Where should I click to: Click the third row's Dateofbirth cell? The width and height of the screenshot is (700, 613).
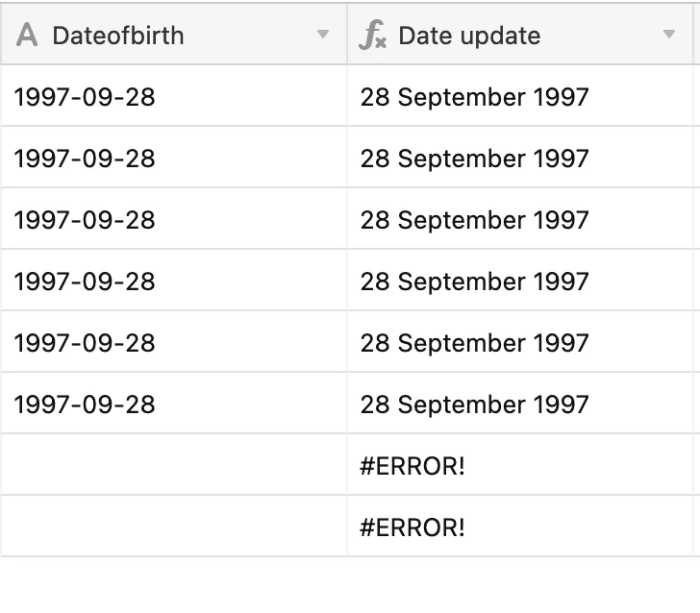[x=85, y=220]
